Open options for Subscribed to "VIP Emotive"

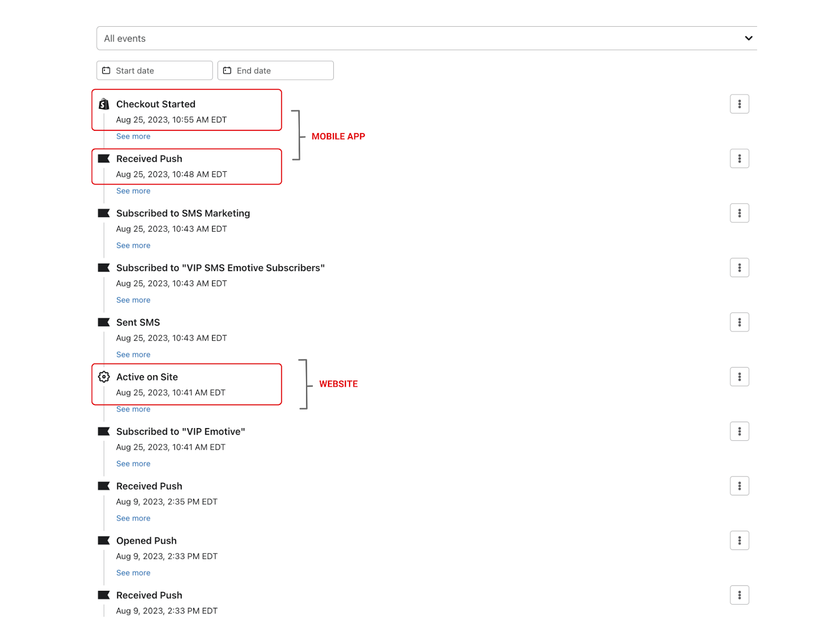739,431
